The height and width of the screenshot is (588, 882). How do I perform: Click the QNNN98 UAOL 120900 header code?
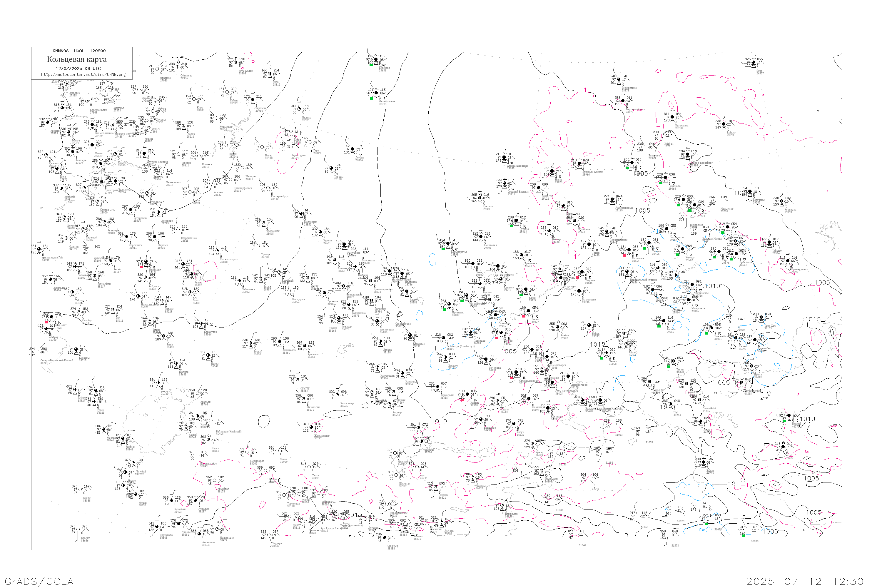[79, 51]
